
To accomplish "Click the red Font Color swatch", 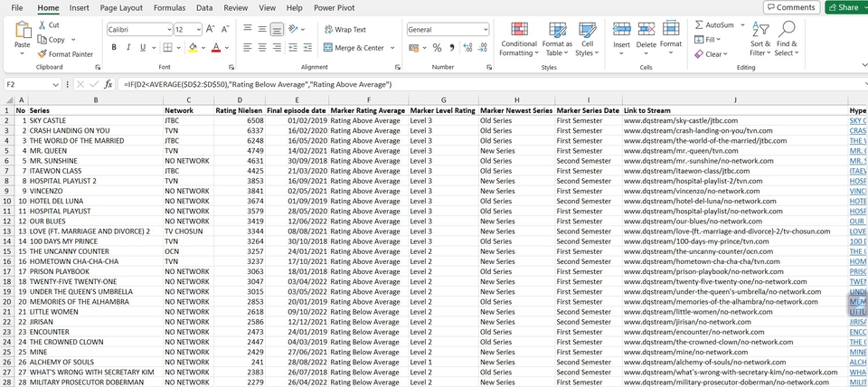I will click(216, 48).
